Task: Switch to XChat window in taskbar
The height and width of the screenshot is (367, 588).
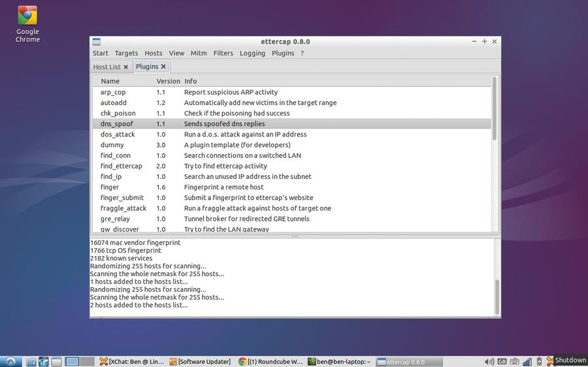Action: [132, 362]
